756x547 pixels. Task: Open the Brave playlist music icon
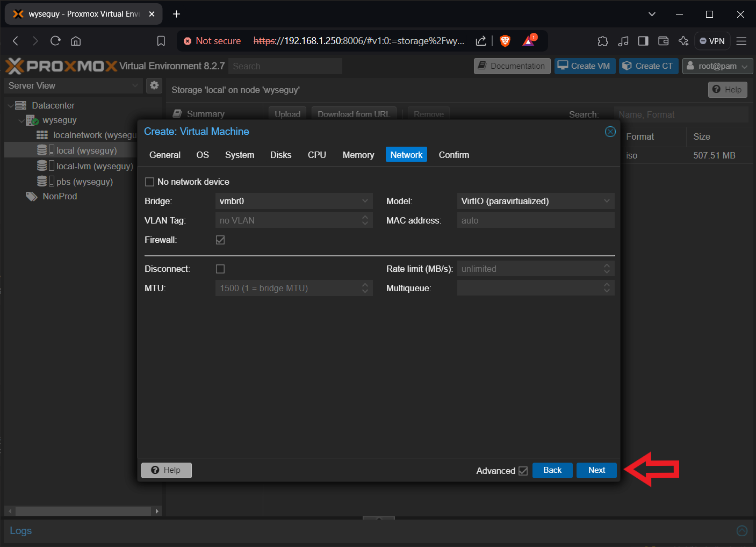[623, 41]
